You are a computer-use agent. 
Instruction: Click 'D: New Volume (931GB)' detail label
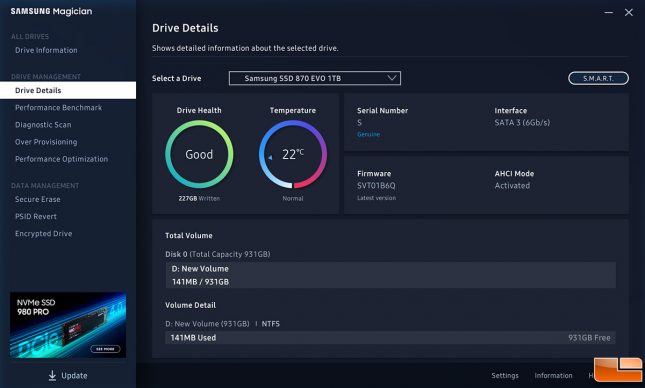coord(207,324)
